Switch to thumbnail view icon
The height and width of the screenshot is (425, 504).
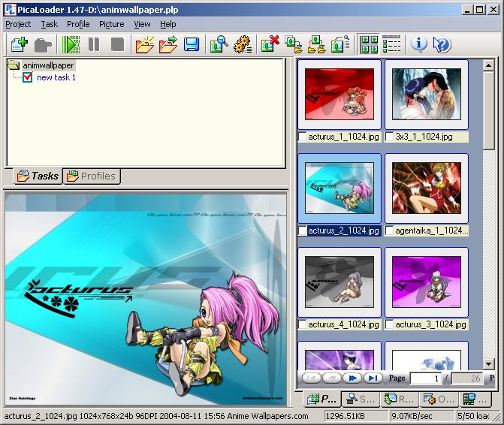click(369, 44)
